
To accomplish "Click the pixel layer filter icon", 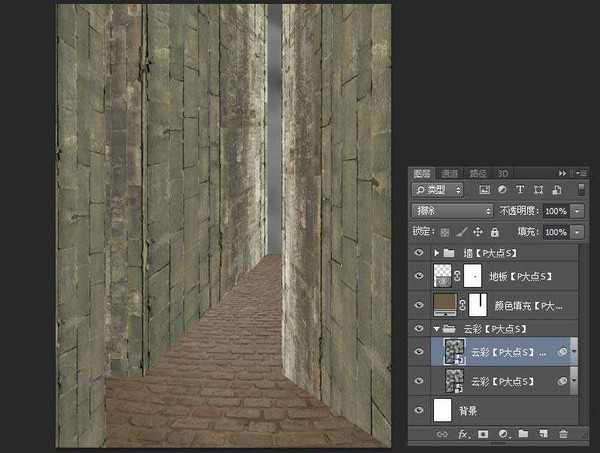I will (x=485, y=189).
